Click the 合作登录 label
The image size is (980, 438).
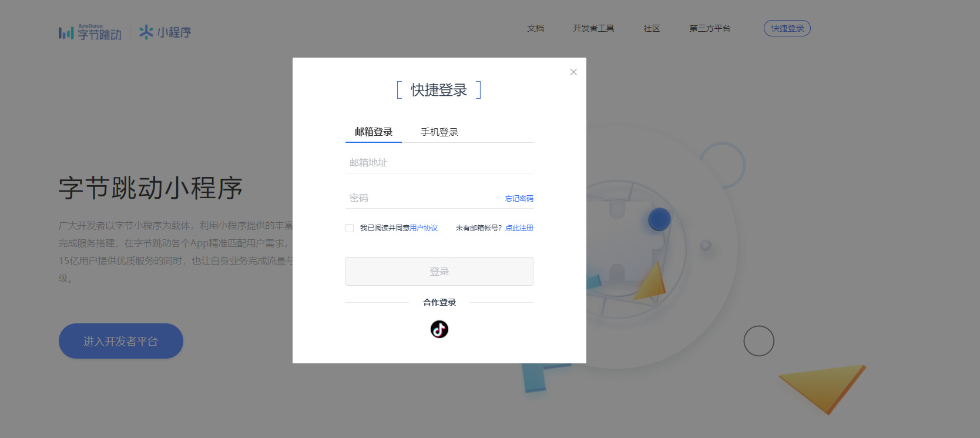tap(439, 302)
